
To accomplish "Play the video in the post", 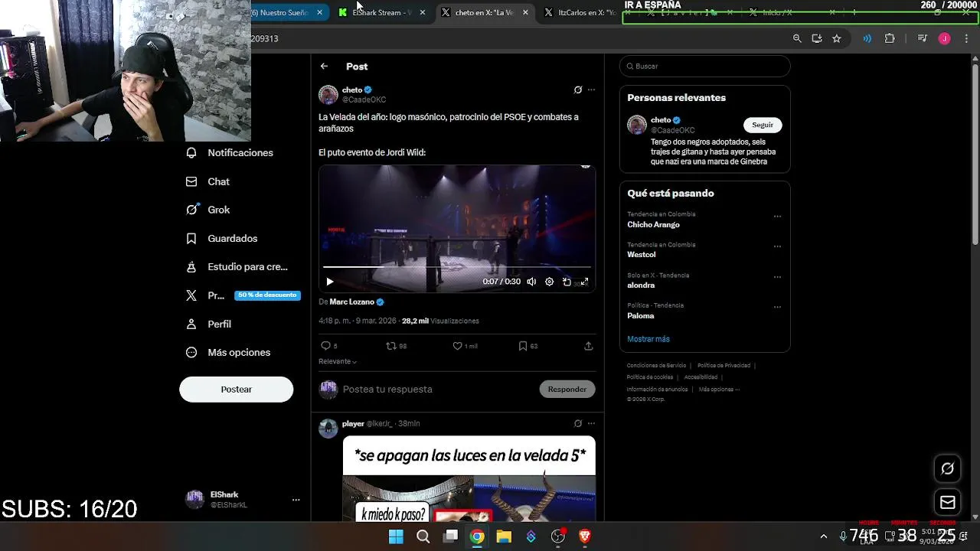I will click(330, 282).
